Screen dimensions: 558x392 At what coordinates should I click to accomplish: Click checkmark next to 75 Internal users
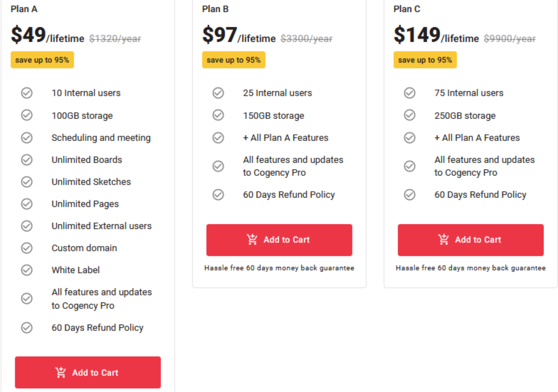(x=410, y=93)
